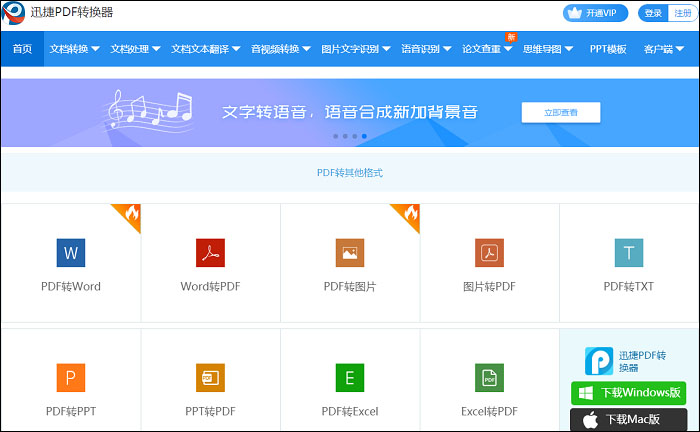Screen dimensions: 700x432
Task: Click the PPT转PDF label text
Action: (x=210, y=411)
